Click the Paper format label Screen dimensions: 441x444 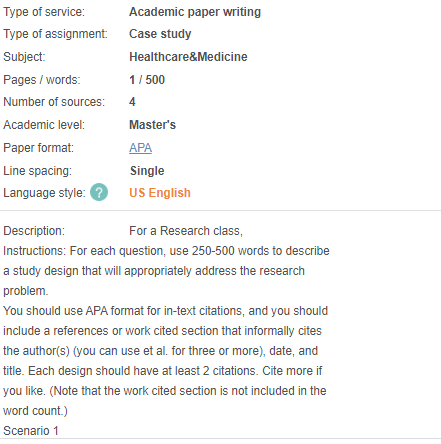click(x=38, y=148)
